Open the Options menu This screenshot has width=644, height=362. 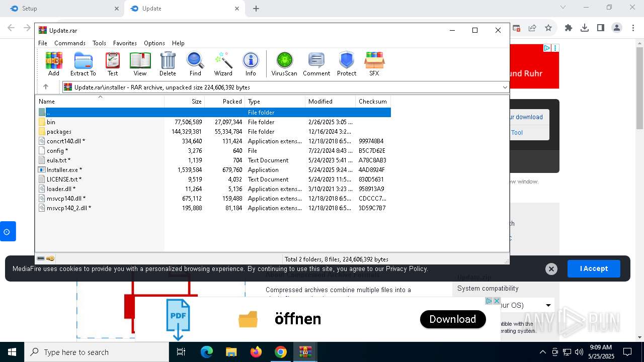(x=154, y=43)
